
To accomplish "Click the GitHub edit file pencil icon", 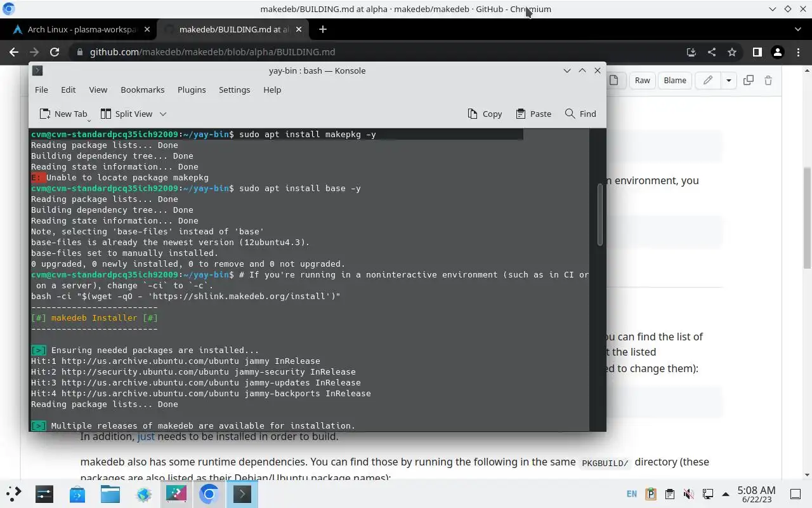I will click(x=708, y=80).
